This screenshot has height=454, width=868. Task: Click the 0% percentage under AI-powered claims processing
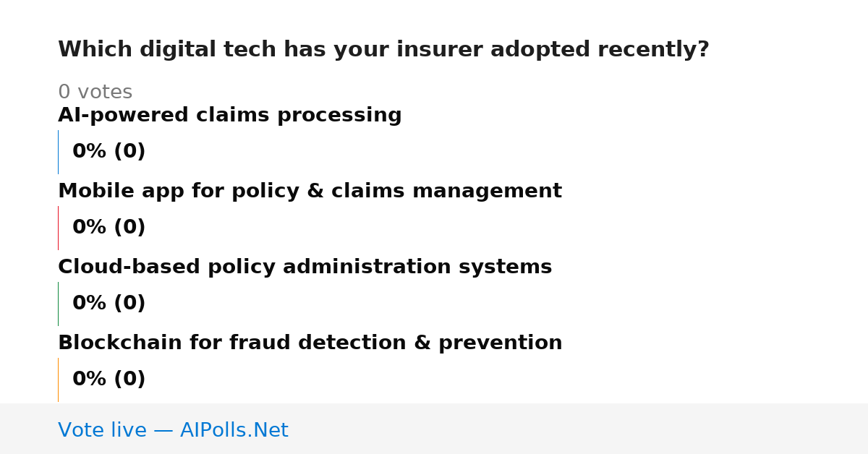pos(90,152)
